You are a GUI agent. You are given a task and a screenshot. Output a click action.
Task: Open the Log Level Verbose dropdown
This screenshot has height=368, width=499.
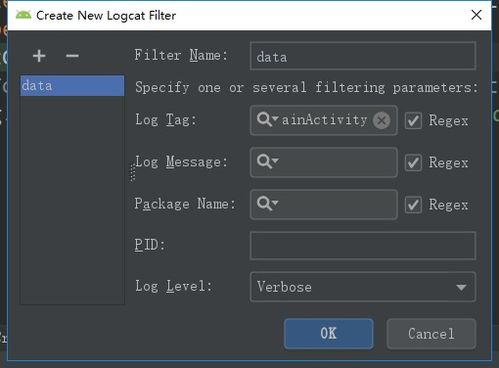[x=363, y=287]
